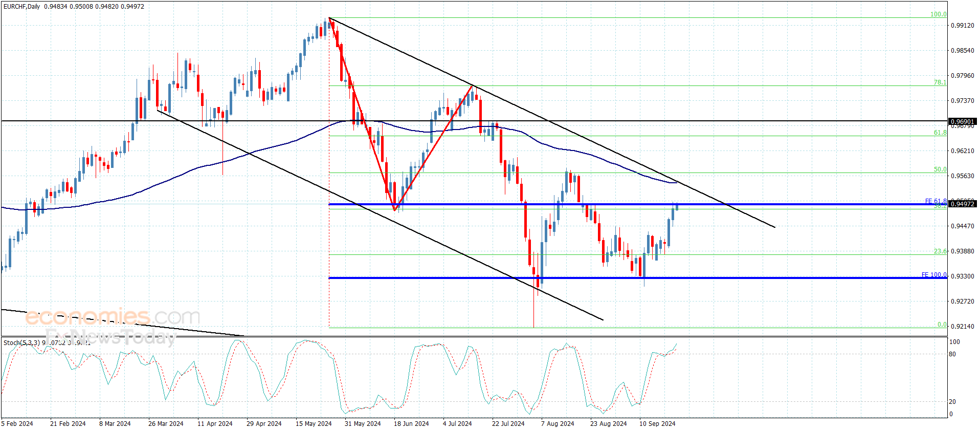The image size is (980, 430).
Task: Click the 0.92720 price axis label
Action: point(963,302)
